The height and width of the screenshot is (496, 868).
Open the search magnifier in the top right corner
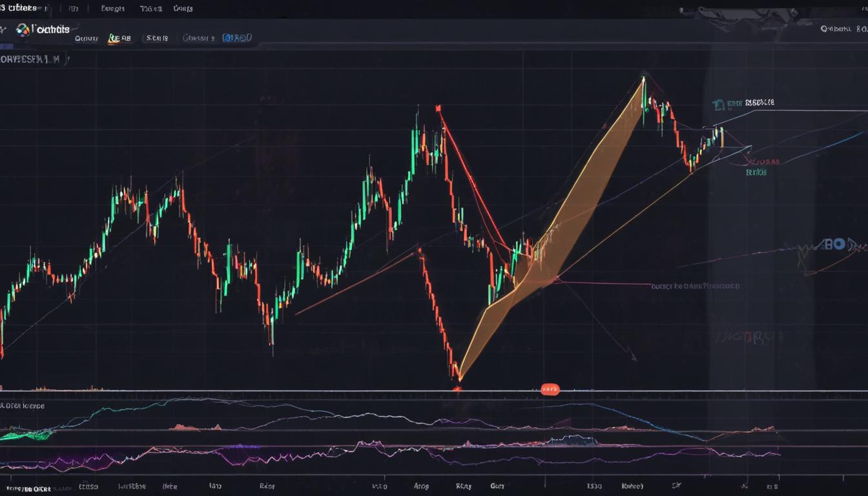[825, 28]
